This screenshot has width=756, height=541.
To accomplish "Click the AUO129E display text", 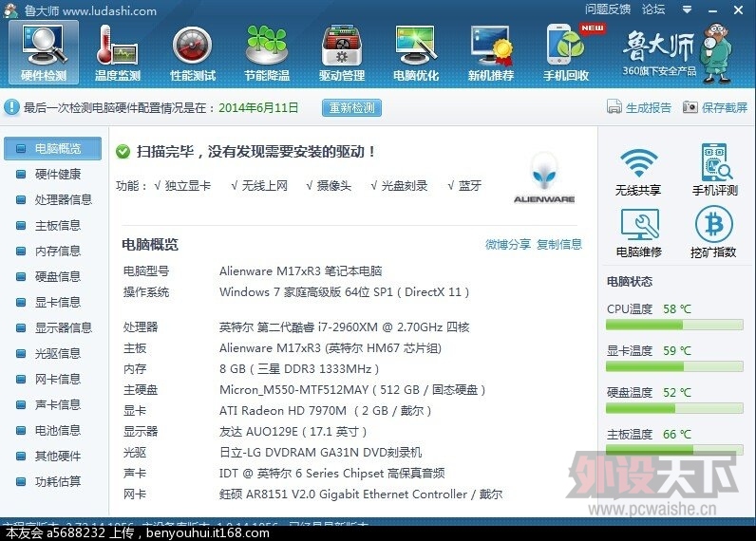I will click(293, 431).
